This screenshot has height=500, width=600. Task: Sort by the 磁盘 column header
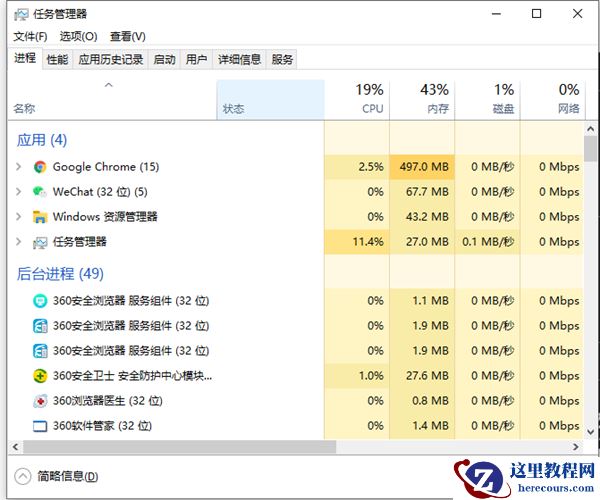(x=487, y=100)
